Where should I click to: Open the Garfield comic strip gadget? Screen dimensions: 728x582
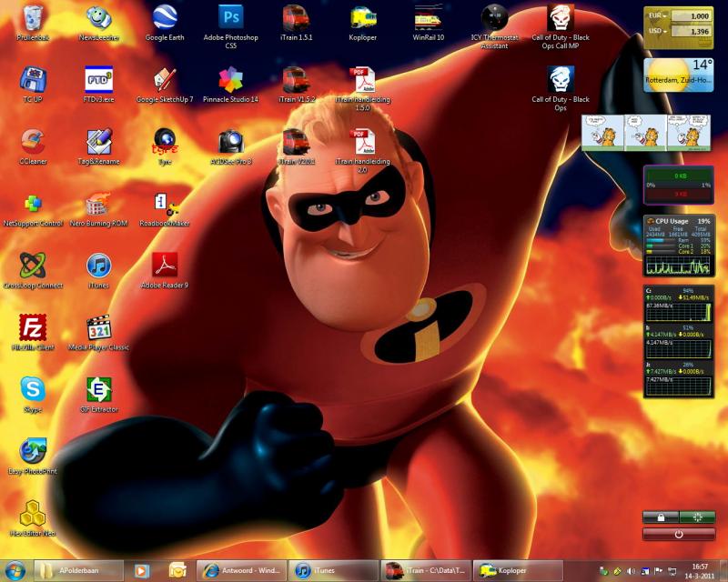pos(646,133)
